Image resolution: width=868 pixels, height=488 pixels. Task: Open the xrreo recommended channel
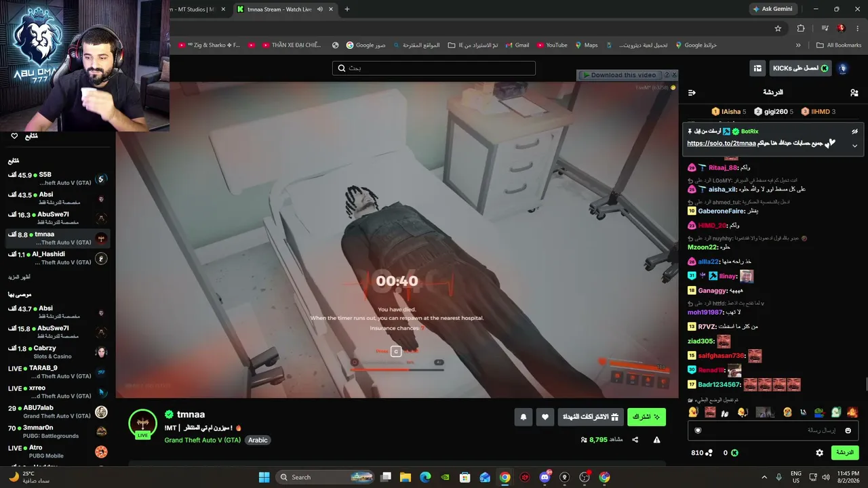point(58,392)
